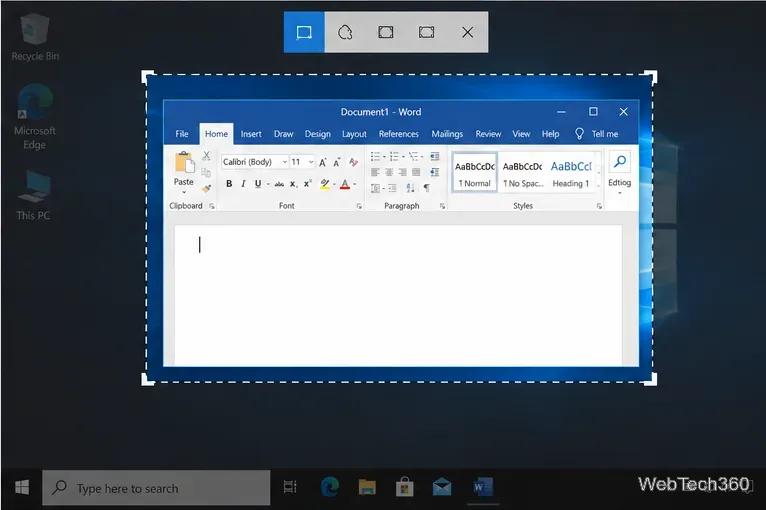The image size is (766, 510).
Task: Apply the red font color
Action: pos(345,184)
